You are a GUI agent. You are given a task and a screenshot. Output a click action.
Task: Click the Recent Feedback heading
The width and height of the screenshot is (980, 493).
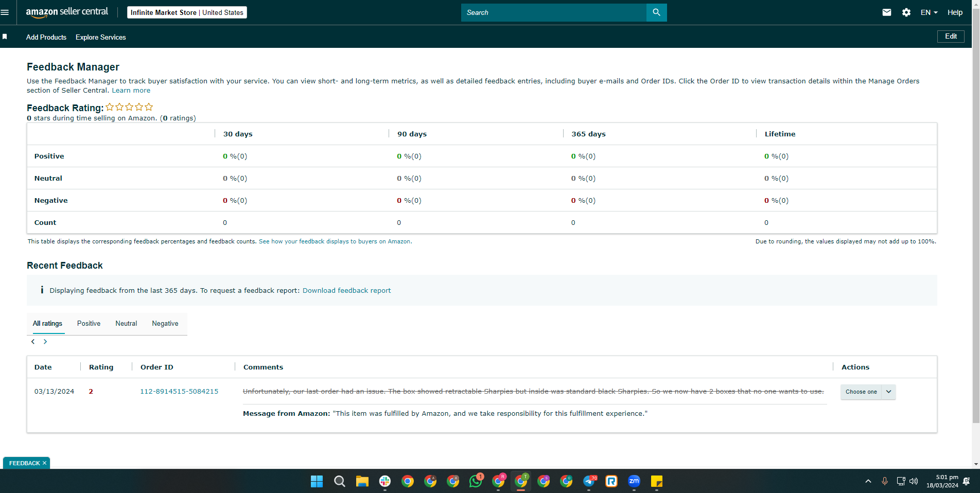tap(65, 266)
